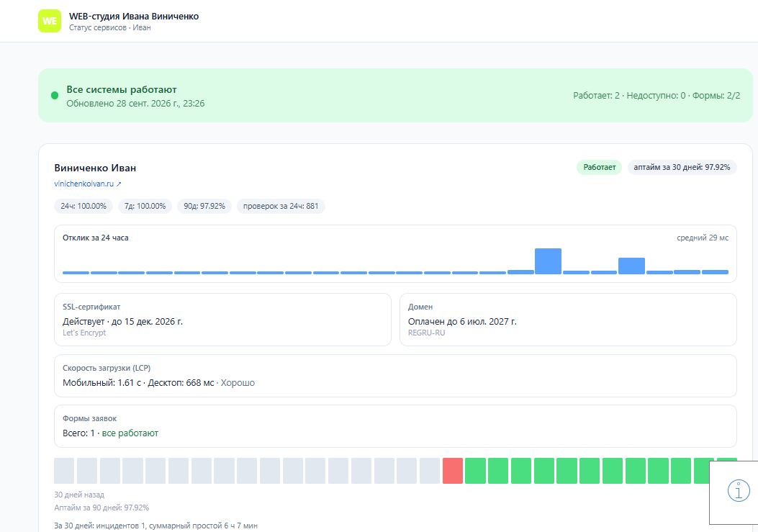
Task: Open the vinichenkoivan.ru site link
Action: [x=88, y=184]
